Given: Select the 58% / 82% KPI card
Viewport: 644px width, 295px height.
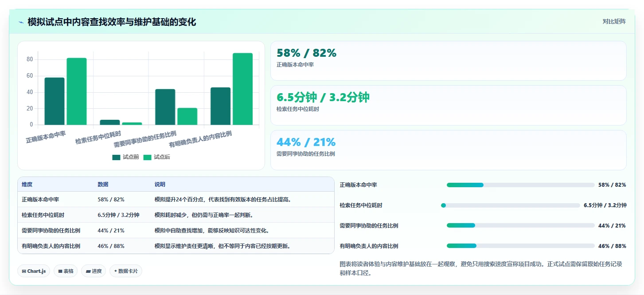Looking at the screenshot, I should (448, 61).
